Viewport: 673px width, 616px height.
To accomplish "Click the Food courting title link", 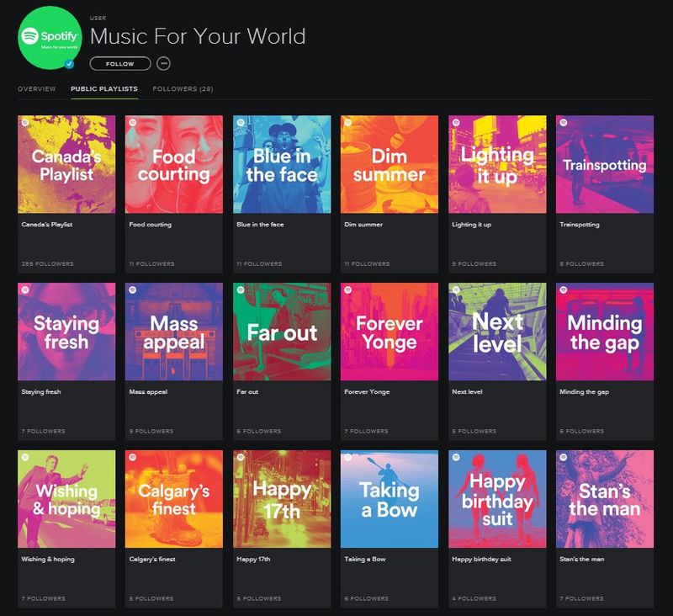I will (151, 225).
